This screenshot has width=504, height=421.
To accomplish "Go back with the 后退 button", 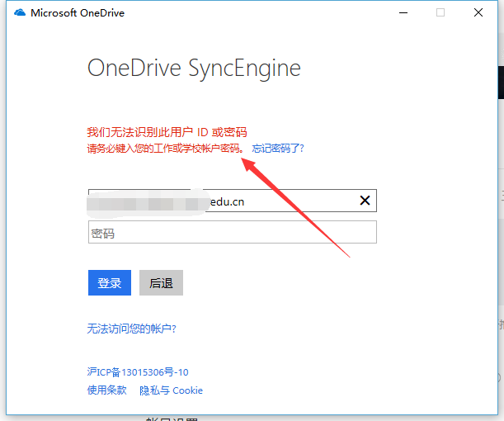I will (x=161, y=283).
